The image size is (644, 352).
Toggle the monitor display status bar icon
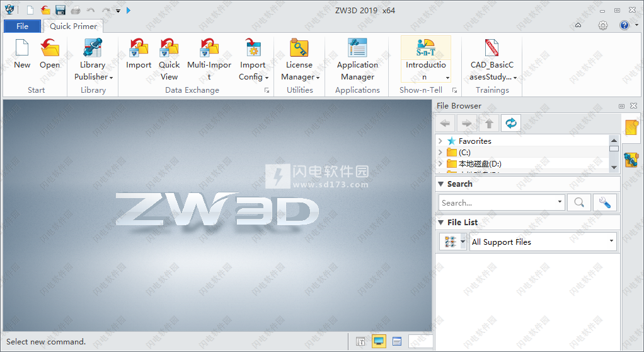click(x=379, y=341)
